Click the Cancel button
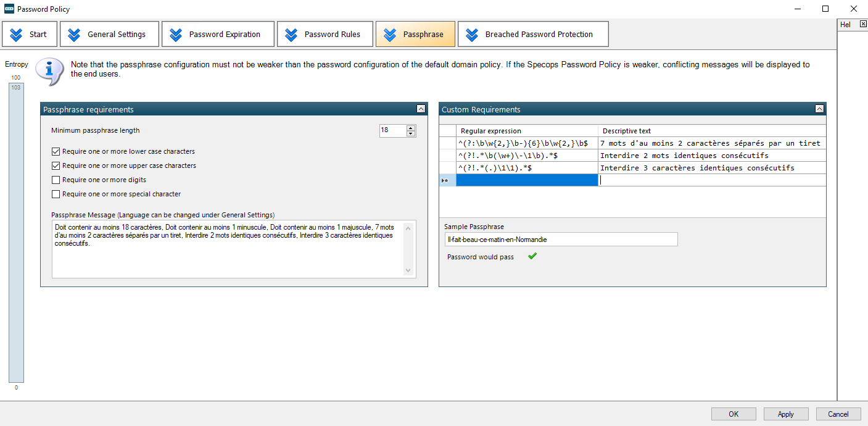The image size is (868, 426). tap(838, 414)
